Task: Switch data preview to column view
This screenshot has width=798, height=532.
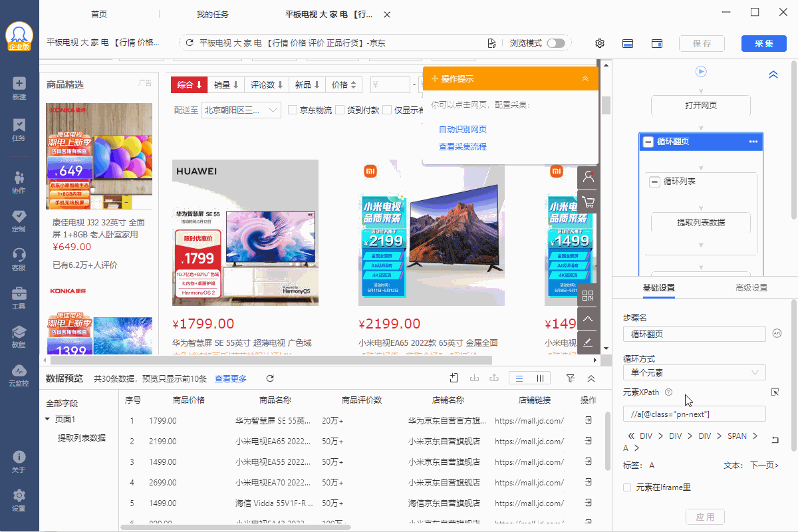Action: click(539, 378)
